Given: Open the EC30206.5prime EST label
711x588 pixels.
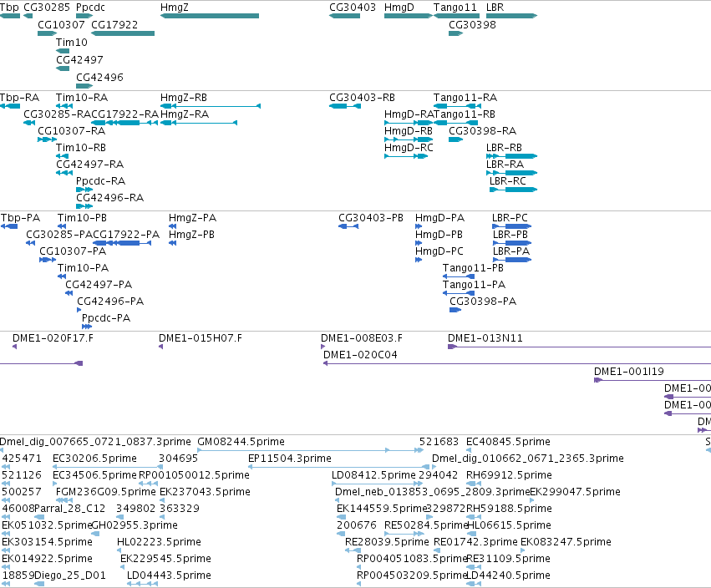Looking at the screenshot, I should pyautogui.click(x=94, y=459).
